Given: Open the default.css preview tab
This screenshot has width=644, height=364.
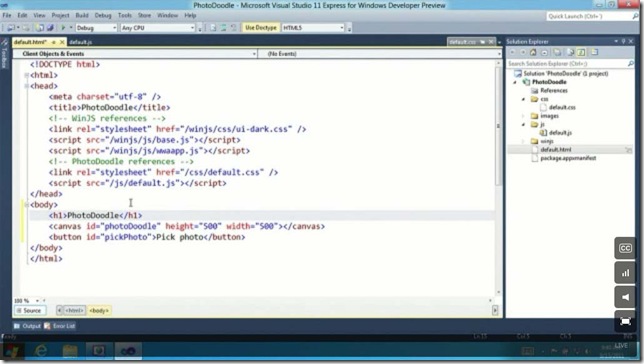Looking at the screenshot, I should pyautogui.click(x=462, y=42).
